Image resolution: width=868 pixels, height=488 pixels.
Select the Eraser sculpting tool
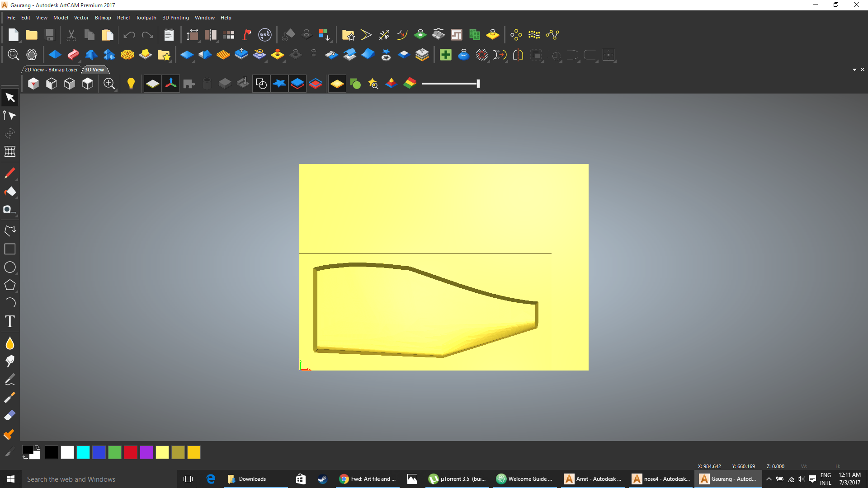click(x=10, y=415)
